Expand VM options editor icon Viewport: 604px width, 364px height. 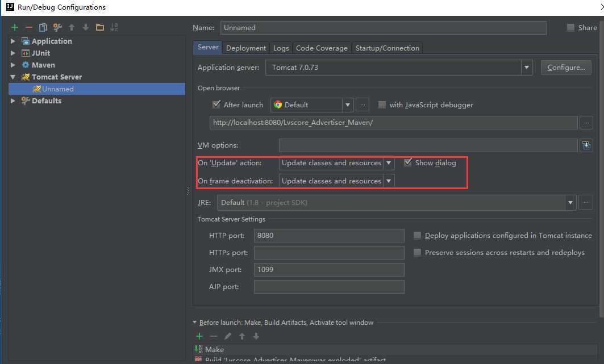click(586, 145)
